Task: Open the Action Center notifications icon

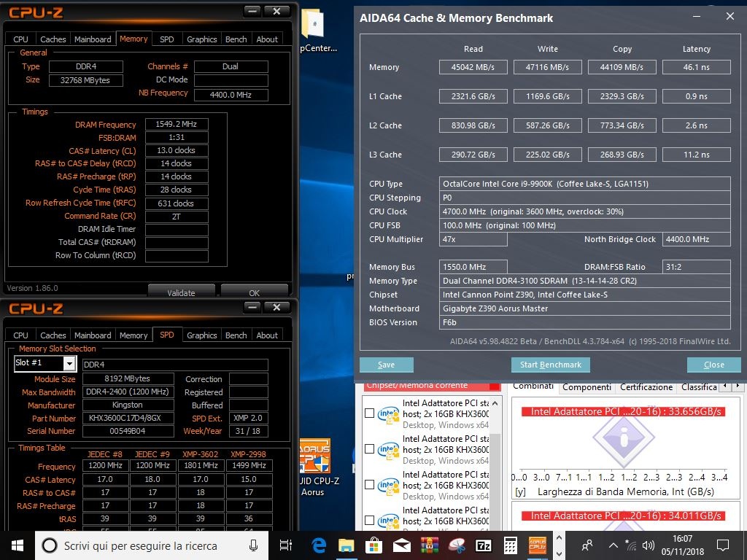Action: pos(723,545)
